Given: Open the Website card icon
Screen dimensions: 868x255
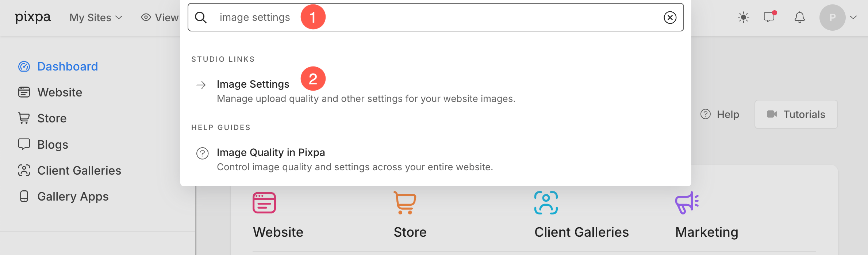Looking at the screenshot, I should pos(264,203).
